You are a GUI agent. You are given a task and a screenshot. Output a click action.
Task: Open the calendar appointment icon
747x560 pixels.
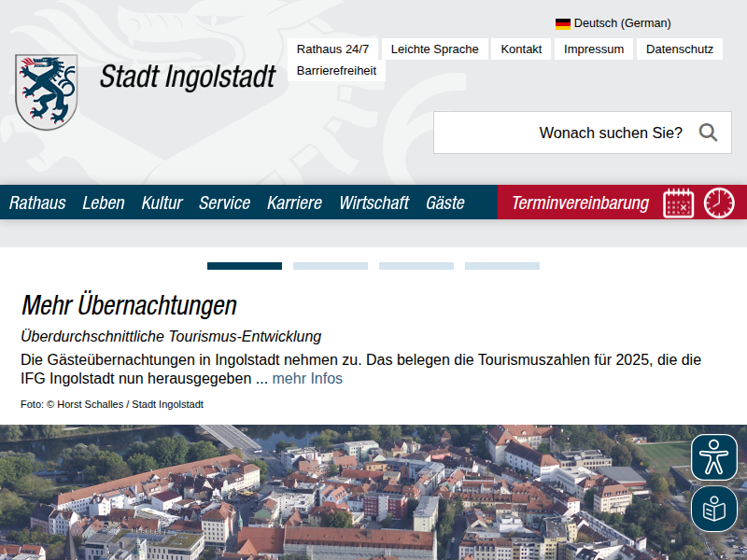click(679, 203)
